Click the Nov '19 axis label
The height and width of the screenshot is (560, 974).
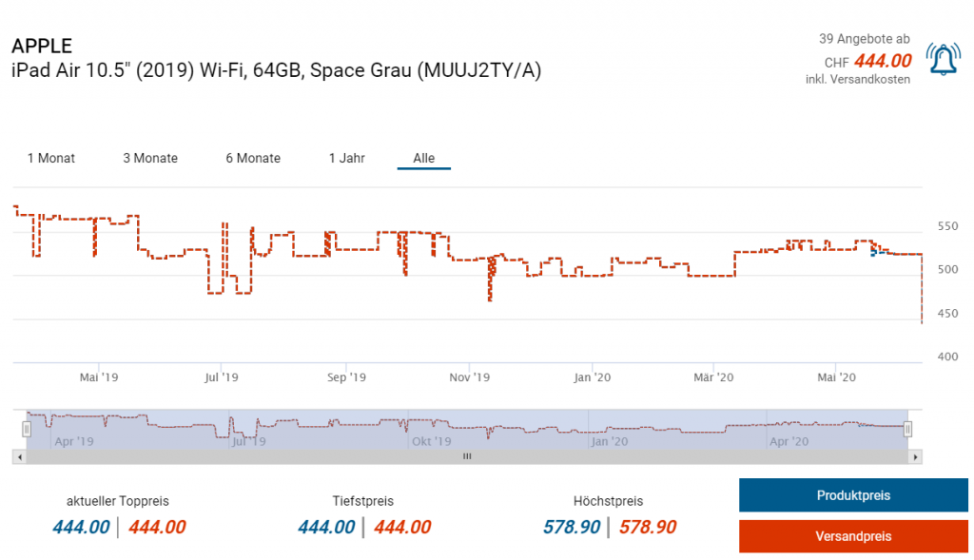pyautogui.click(x=470, y=377)
